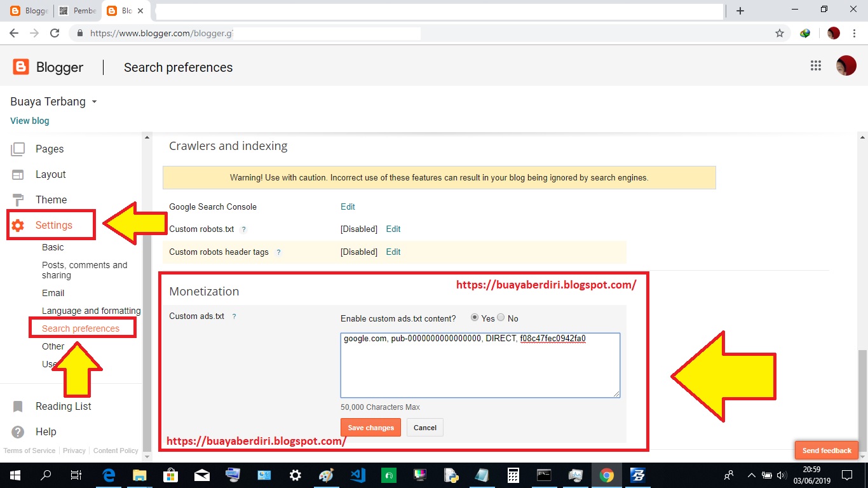This screenshot has height=488, width=868.
Task: Edit Custom robots.txt setting
Action: (x=393, y=229)
